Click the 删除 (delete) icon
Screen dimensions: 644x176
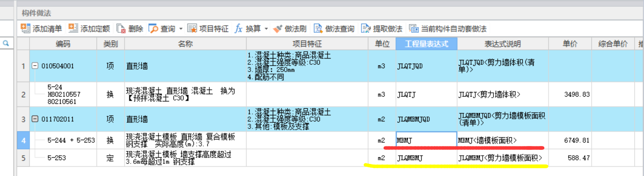[x=121, y=29]
